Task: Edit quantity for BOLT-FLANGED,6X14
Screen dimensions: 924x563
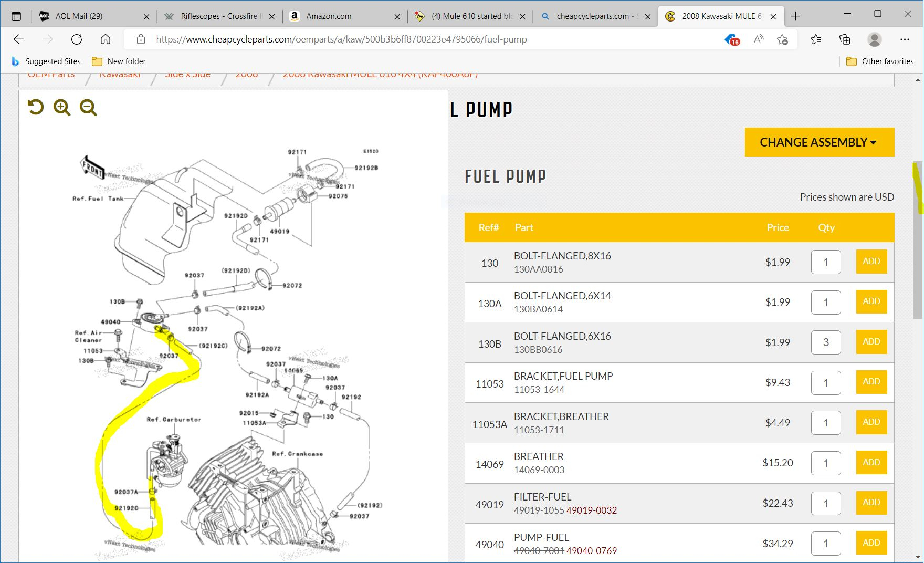Action: coord(826,302)
